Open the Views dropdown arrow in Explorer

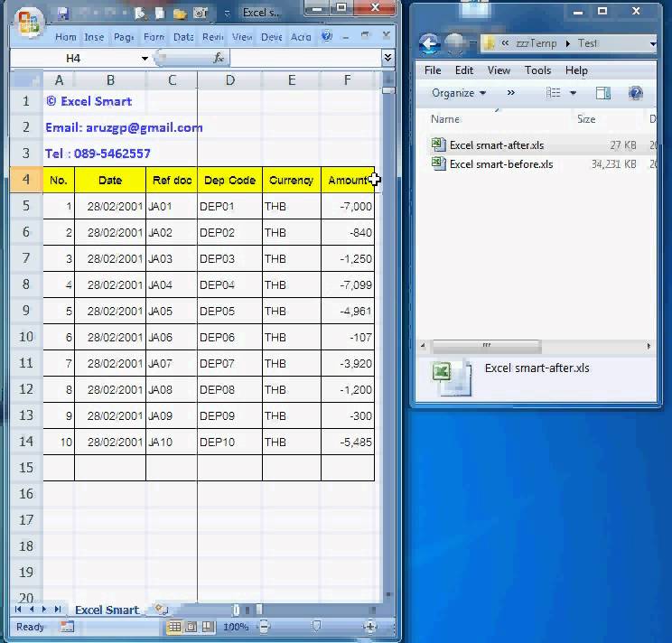(573, 92)
